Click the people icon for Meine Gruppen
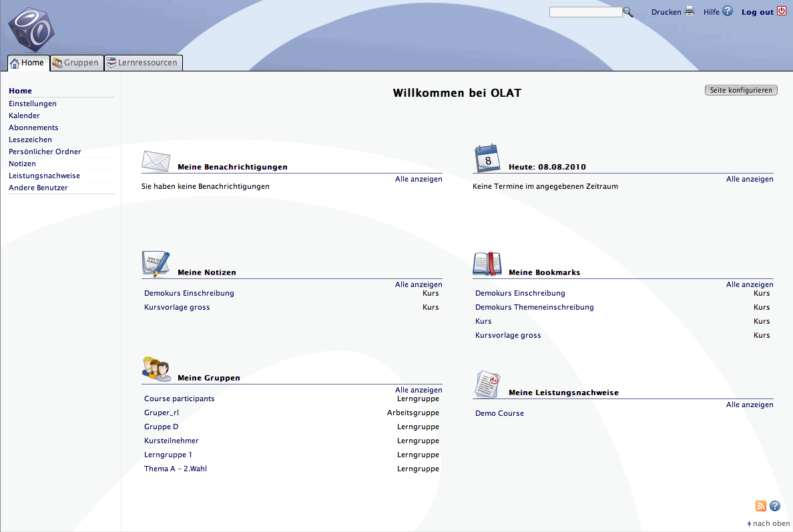The width and height of the screenshot is (793, 532). pyautogui.click(x=156, y=368)
